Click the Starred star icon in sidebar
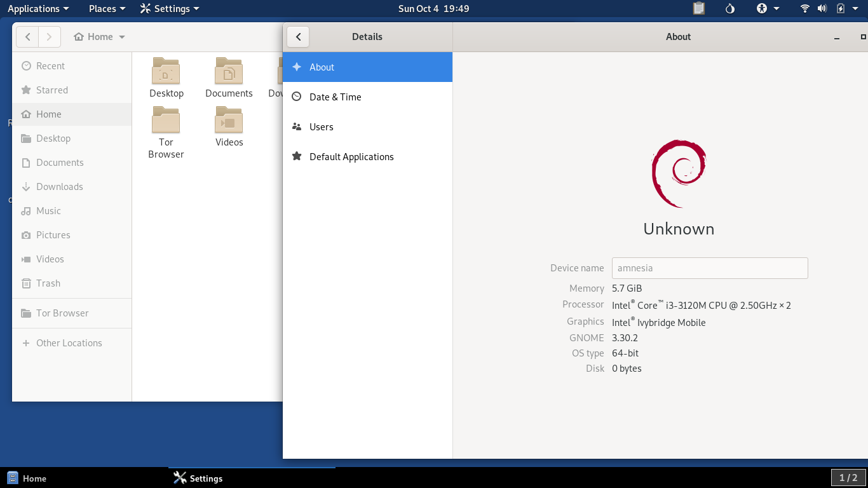 (x=26, y=90)
